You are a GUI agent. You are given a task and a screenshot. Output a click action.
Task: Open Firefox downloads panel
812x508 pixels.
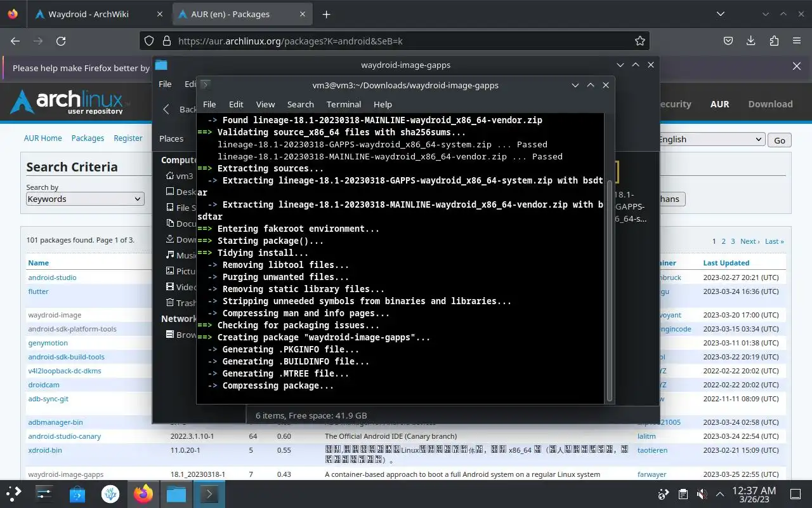tap(751, 41)
